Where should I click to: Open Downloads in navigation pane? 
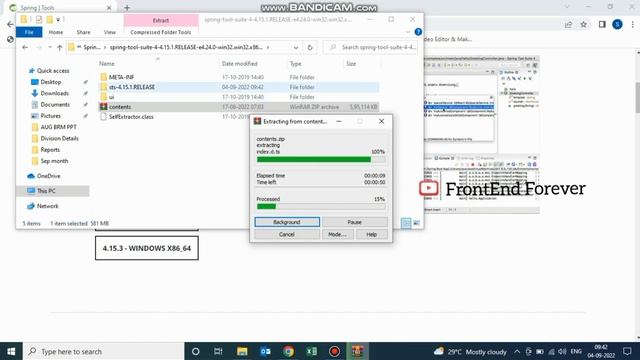point(54,93)
